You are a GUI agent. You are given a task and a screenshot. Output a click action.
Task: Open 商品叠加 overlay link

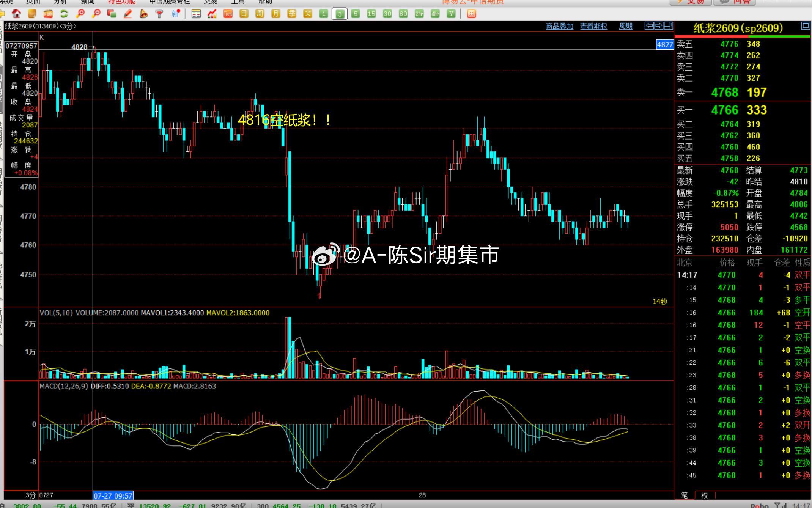pos(559,26)
